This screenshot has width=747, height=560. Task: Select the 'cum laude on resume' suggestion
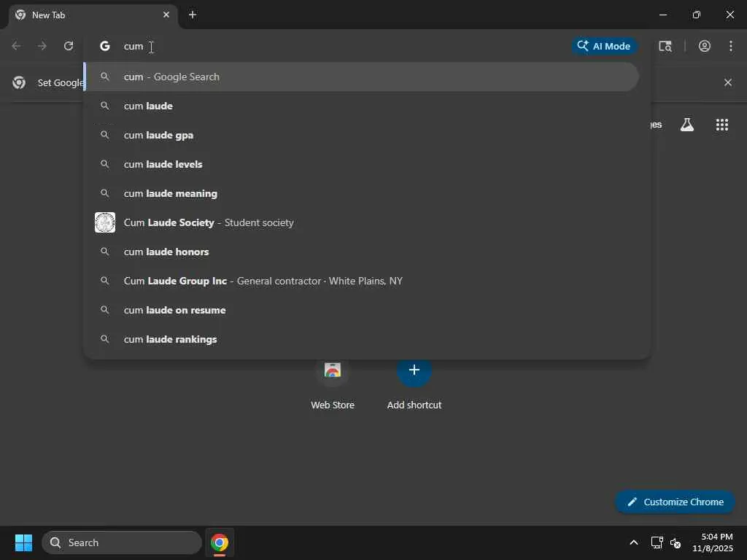(362, 310)
